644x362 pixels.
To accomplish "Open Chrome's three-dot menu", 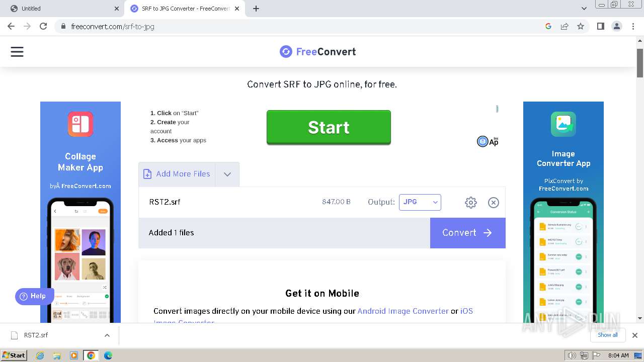I will click(x=633, y=26).
